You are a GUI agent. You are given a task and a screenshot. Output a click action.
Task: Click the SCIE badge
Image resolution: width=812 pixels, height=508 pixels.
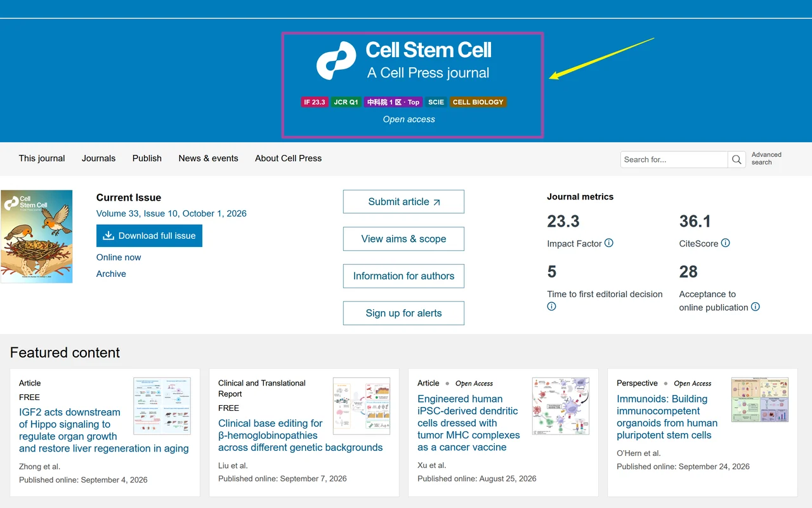(436, 102)
